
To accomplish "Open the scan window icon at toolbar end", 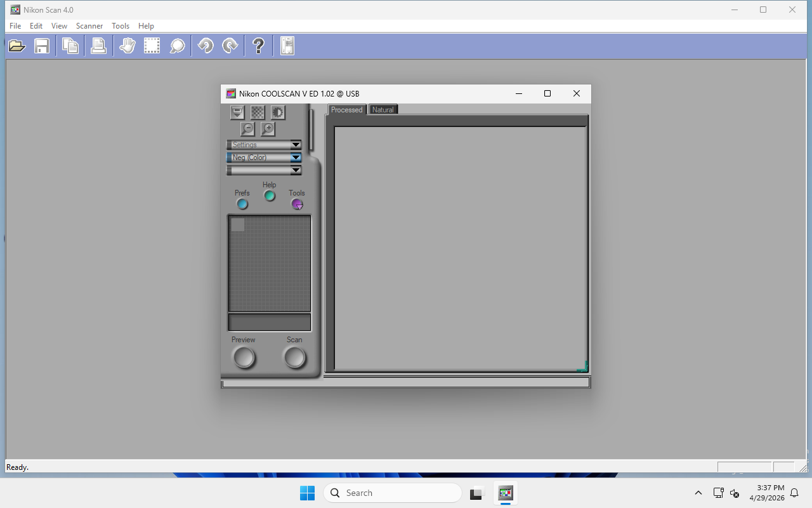I will coord(287,46).
